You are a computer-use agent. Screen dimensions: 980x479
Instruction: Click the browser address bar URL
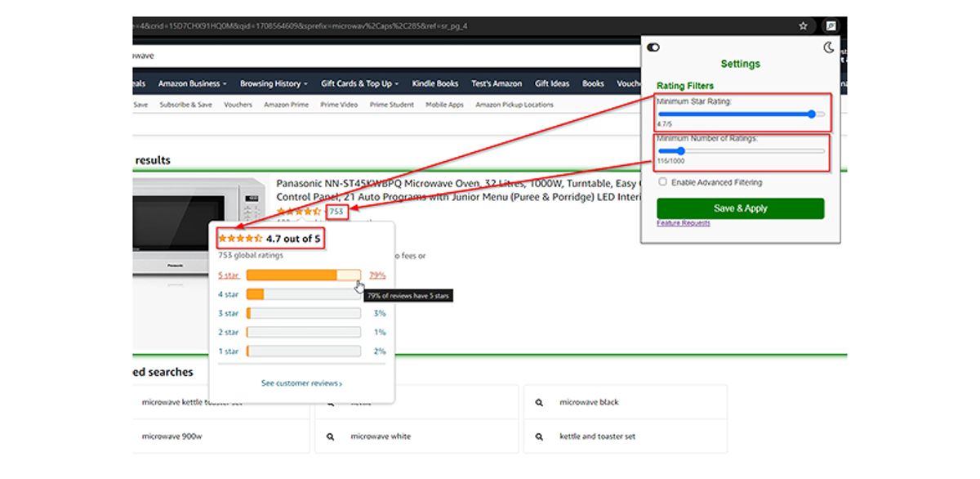click(301, 26)
